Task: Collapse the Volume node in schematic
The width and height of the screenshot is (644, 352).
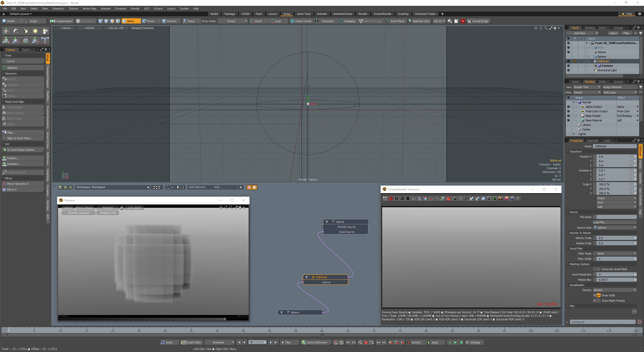Action: click(x=327, y=222)
